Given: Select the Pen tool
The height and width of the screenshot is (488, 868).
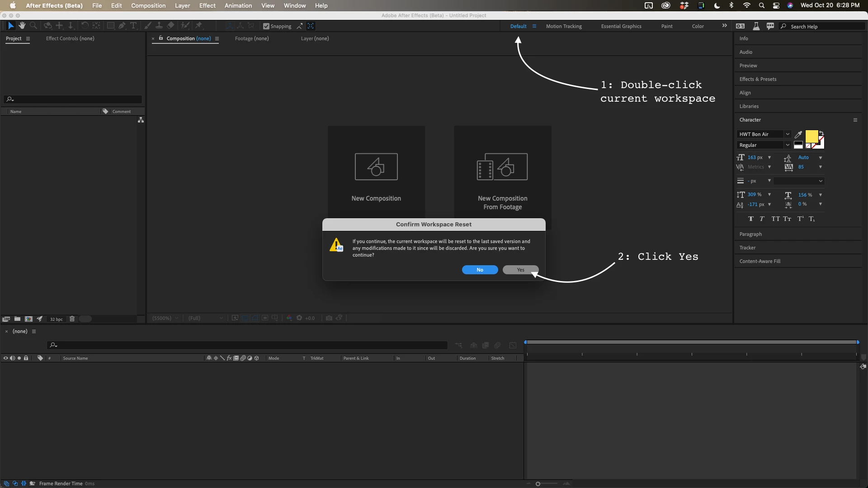Looking at the screenshot, I should coord(122,26).
